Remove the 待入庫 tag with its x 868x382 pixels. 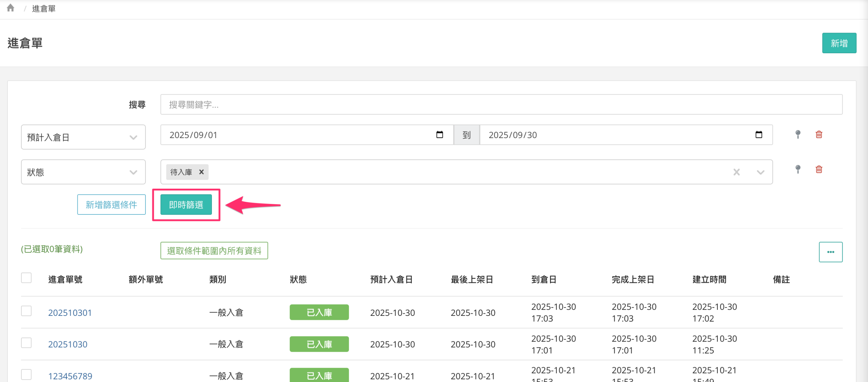pyautogui.click(x=201, y=172)
